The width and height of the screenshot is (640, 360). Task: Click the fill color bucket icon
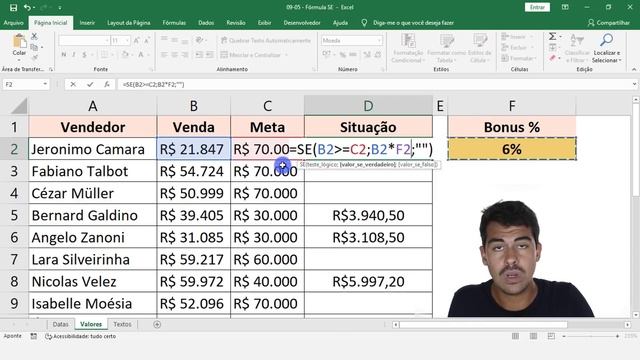125,55
